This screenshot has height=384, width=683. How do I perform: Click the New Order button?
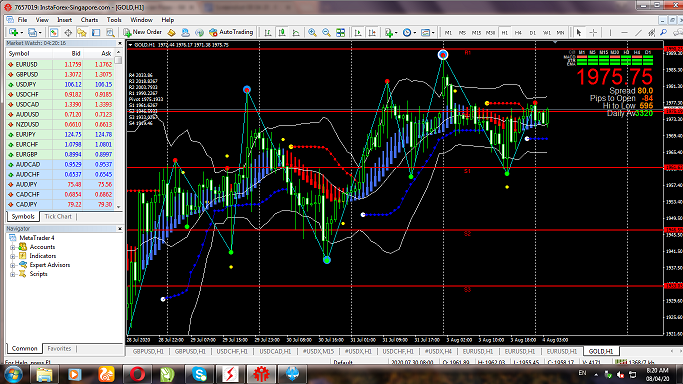(142, 32)
